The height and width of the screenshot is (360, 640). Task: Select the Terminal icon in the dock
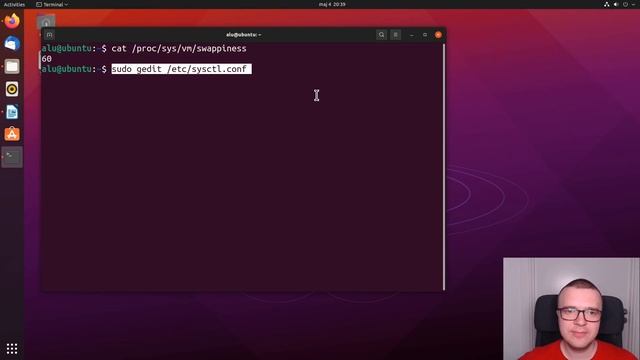pos(12,157)
